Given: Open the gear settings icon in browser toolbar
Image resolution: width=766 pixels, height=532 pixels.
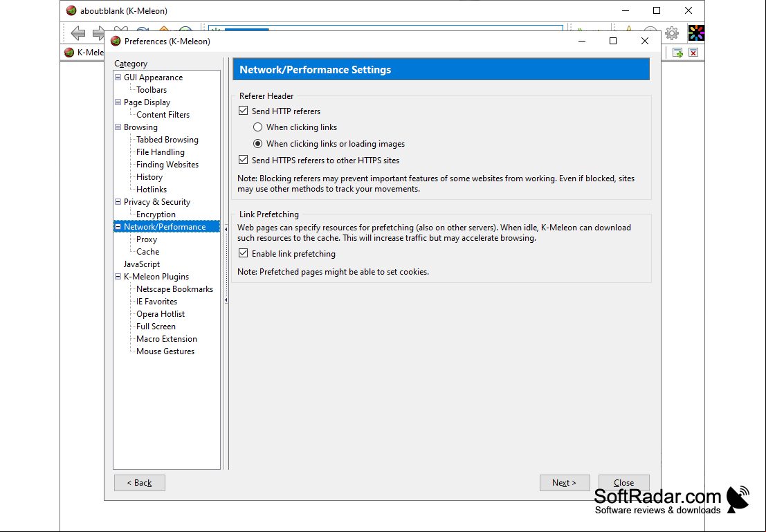Looking at the screenshot, I should tap(672, 33).
